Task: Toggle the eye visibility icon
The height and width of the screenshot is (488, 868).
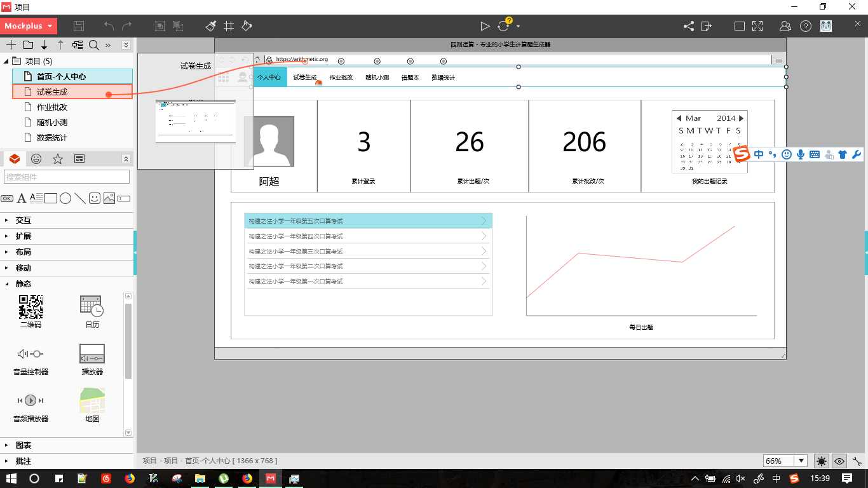Action: coord(839,461)
